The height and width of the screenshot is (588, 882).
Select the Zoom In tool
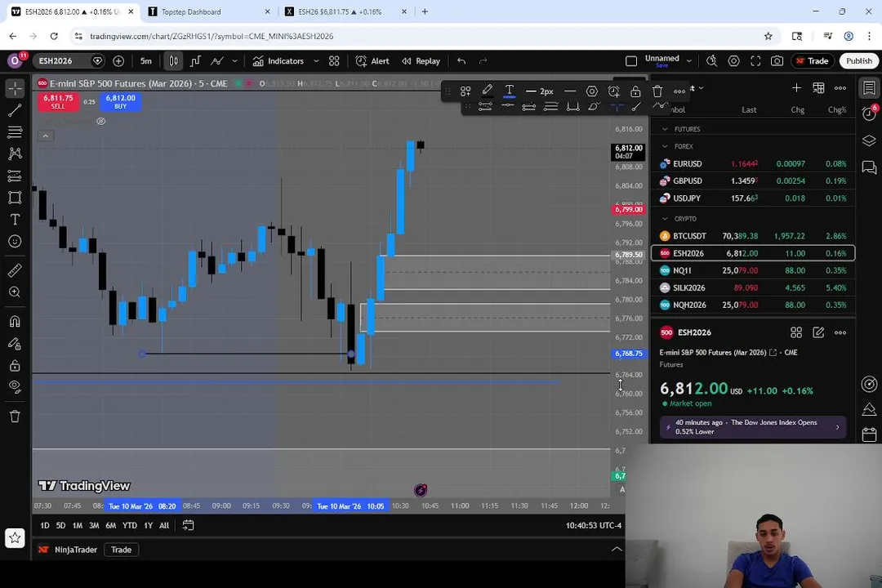point(15,292)
